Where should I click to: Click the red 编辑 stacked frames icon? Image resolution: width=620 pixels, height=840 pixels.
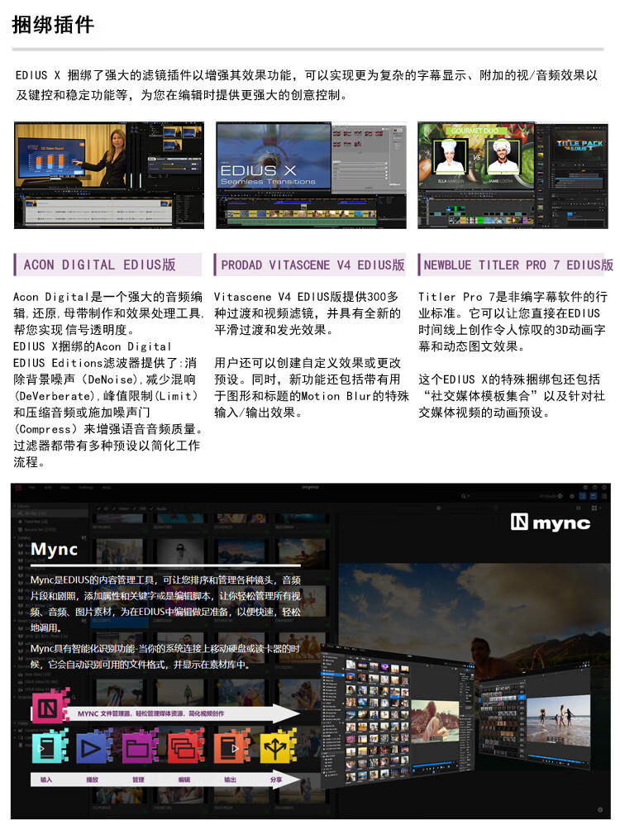coord(185,747)
